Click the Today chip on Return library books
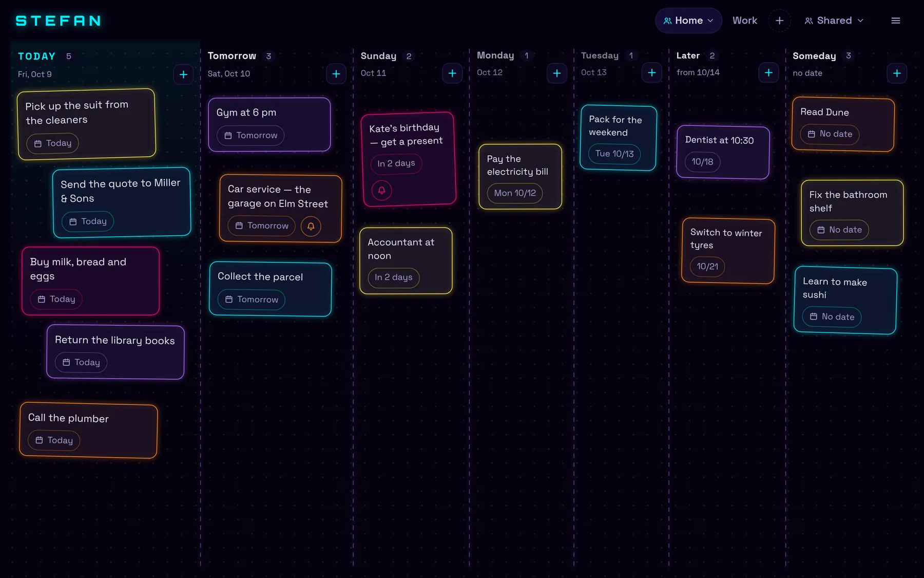The width and height of the screenshot is (924, 578). (81, 363)
